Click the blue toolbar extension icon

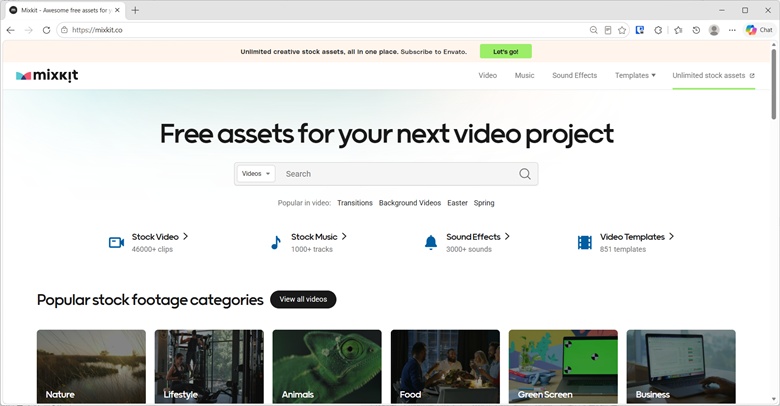click(x=640, y=30)
